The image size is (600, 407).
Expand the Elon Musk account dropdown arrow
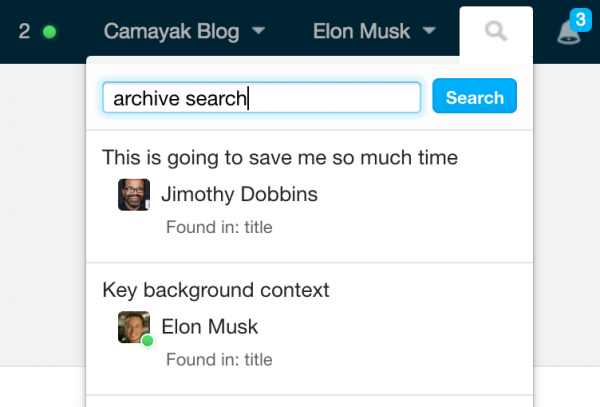pyautogui.click(x=429, y=30)
